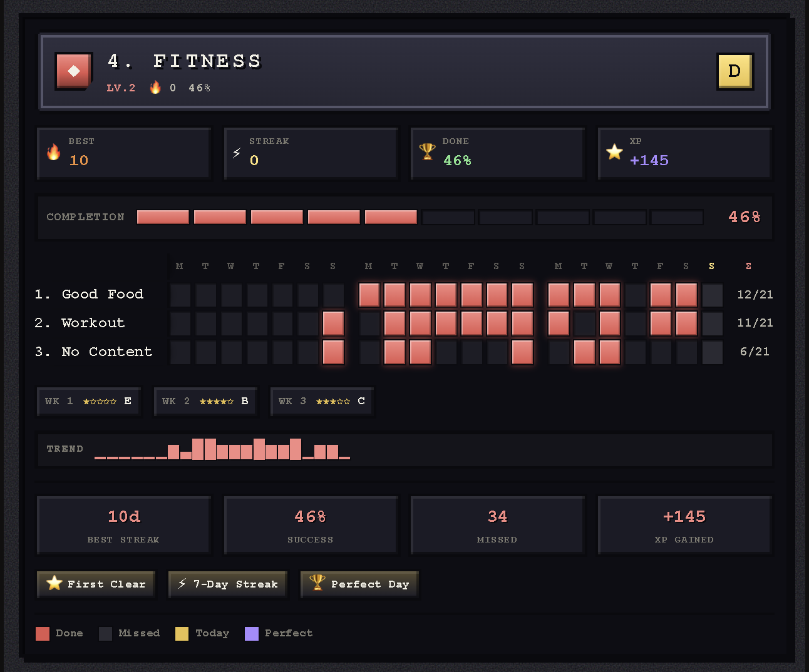The width and height of the screenshot is (809, 672).
Task: Click the LV.2 level label
Action: click(x=121, y=88)
